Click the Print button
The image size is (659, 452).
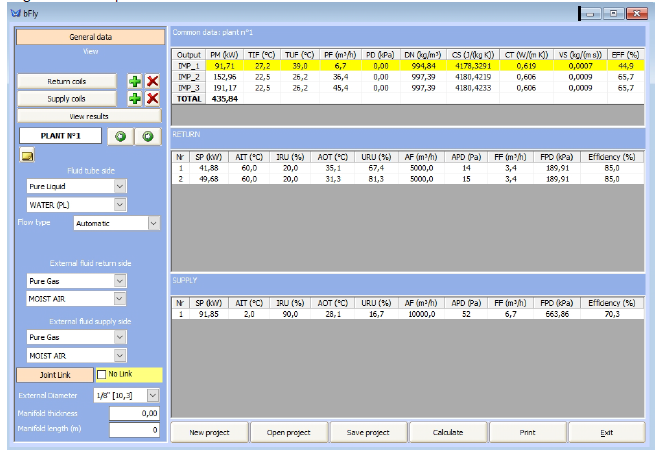pyautogui.click(x=527, y=432)
